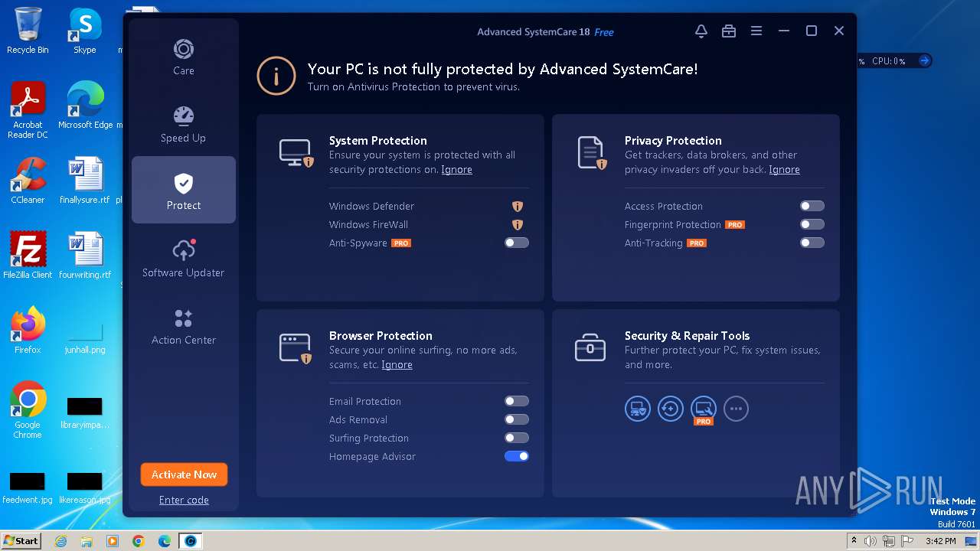This screenshot has width=980, height=551.
Task: Enable Email Protection toggle
Action: pyautogui.click(x=517, y=401)
